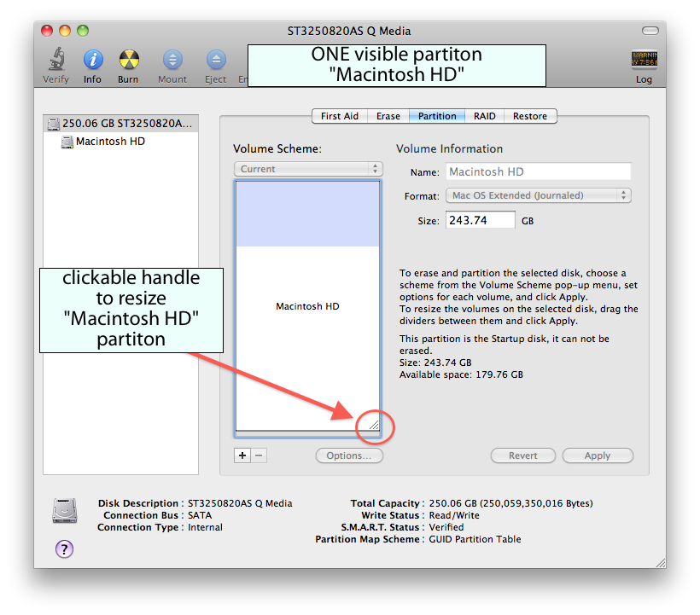Remove partition with minus button
The image size is (700, 615).
(x=259, y=455)
